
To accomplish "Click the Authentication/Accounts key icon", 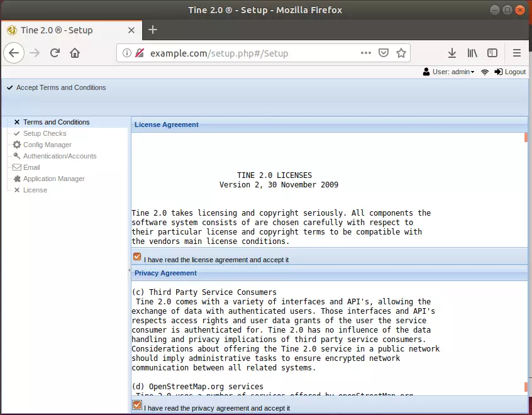I will [16, 156].
